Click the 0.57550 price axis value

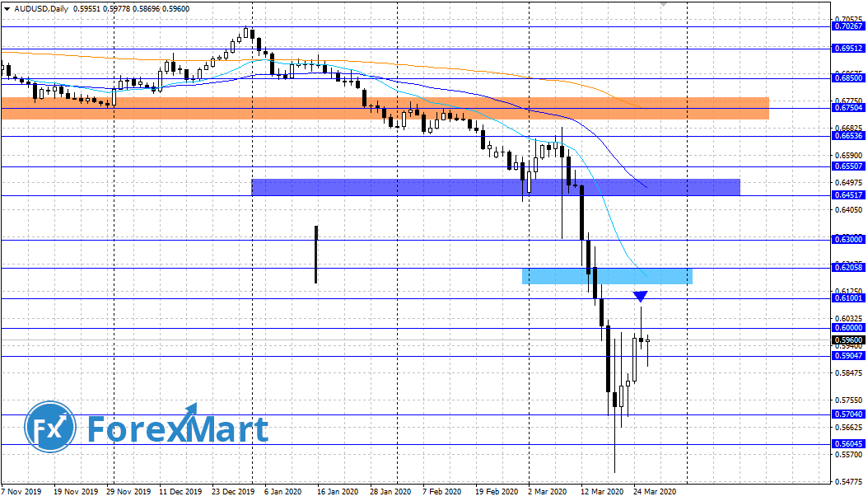(x=848, y=400)
